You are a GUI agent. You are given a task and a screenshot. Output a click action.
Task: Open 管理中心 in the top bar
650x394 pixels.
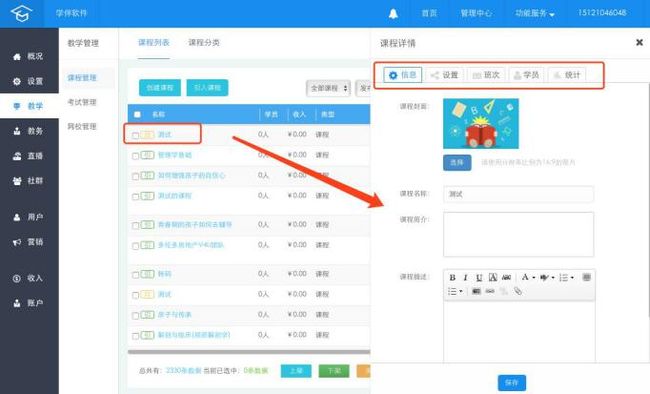[x=476, y=13]
